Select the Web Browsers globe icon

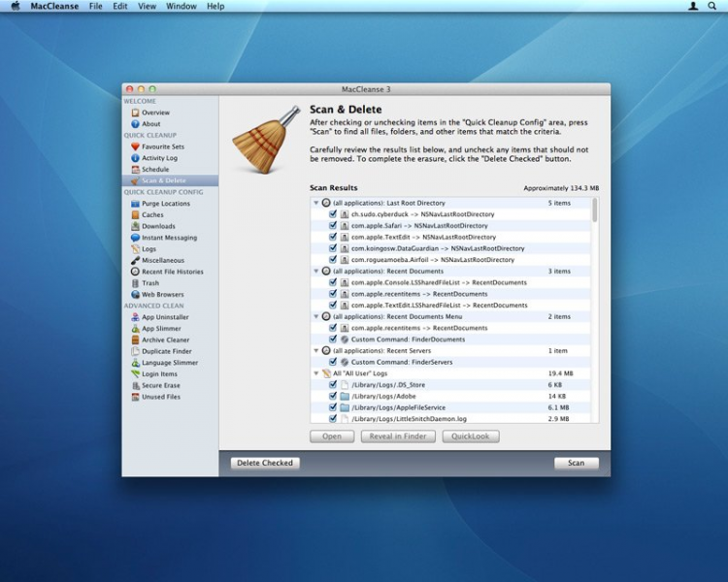pyautogui.click(x=135, y=294)
